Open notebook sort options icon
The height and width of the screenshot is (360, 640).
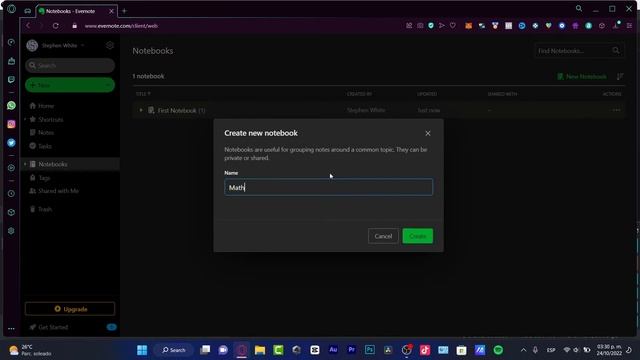click(620, 77)
